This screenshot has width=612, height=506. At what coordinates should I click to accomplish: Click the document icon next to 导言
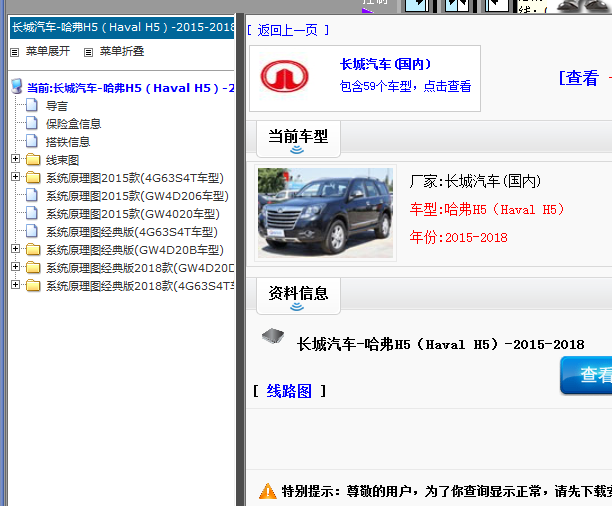(x=32, y=105)
